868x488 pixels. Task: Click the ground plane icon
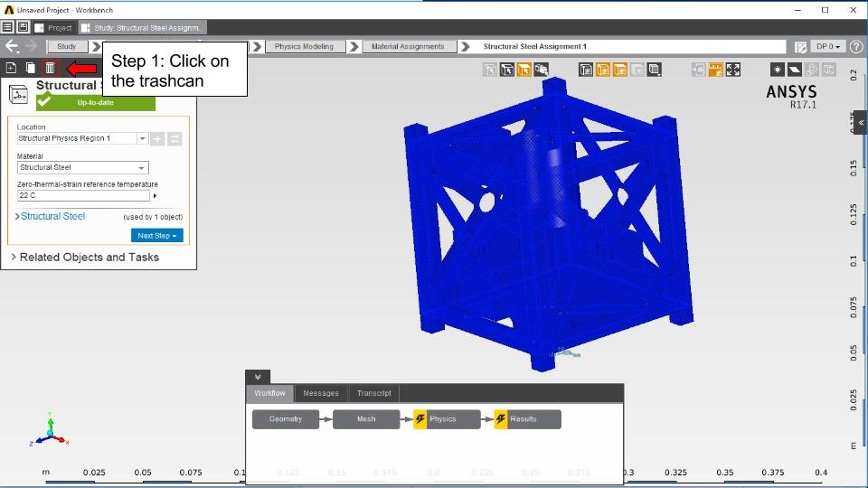pyautogui.click(x=795, y=70)
